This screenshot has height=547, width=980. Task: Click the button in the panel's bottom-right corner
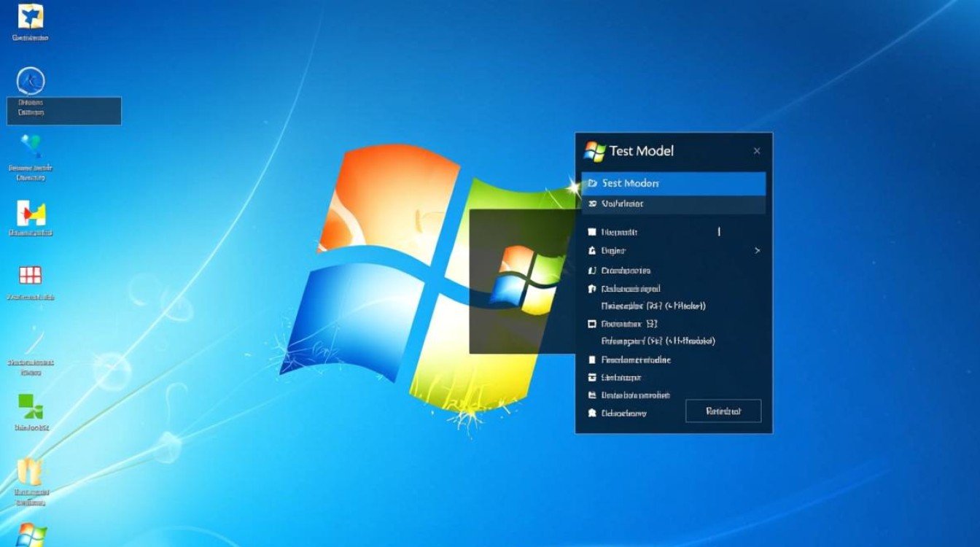tap(723, 411)
